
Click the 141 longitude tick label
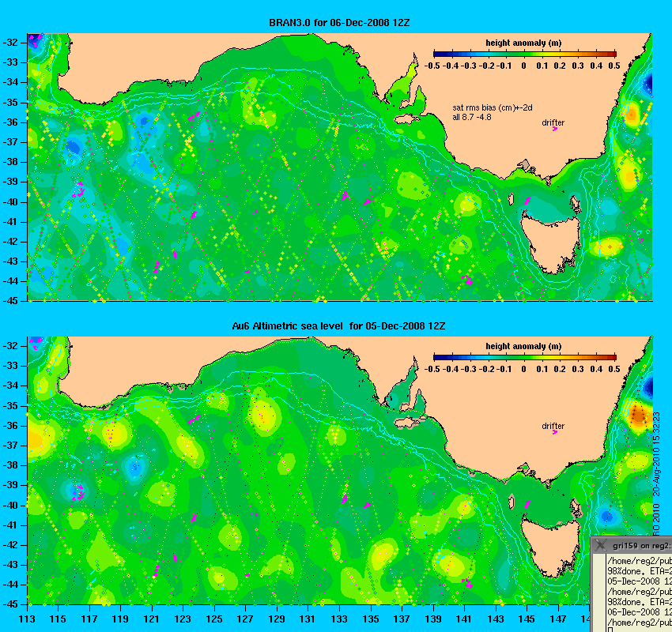pyautogui.click(x=464, y=619)
